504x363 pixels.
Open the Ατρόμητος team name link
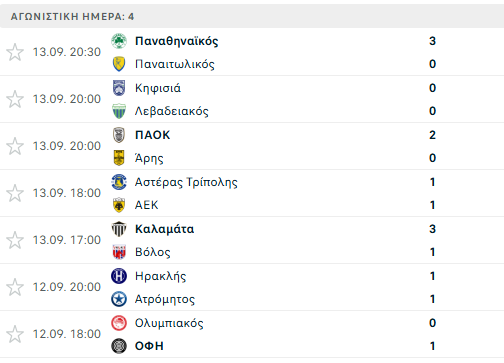(x=165, y=299)
